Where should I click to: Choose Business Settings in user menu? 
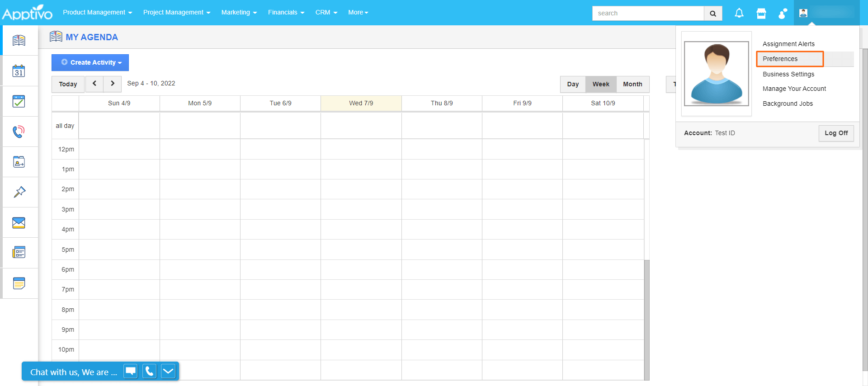click(788, 74)
